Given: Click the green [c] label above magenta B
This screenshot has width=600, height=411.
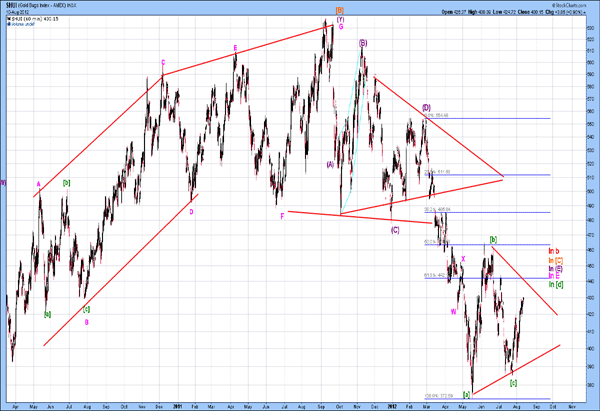Looking at the screenshot, I should 86,309.
